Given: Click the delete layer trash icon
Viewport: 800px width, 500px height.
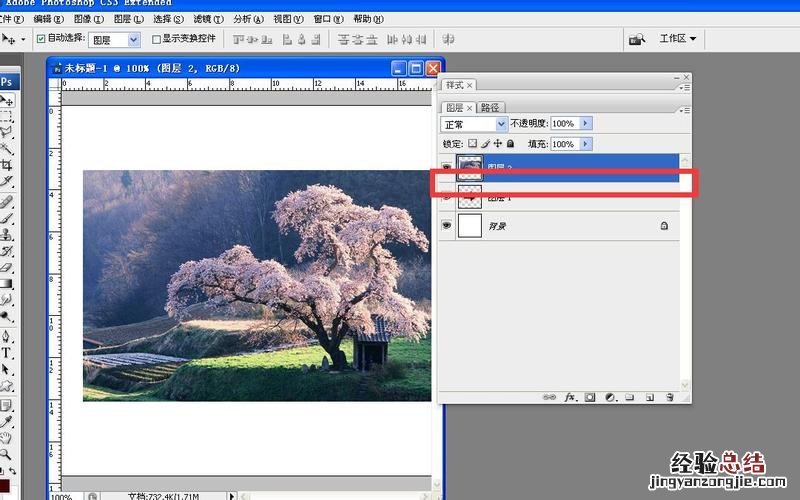Looking at the screenshot, I should [x=669, y=397].
